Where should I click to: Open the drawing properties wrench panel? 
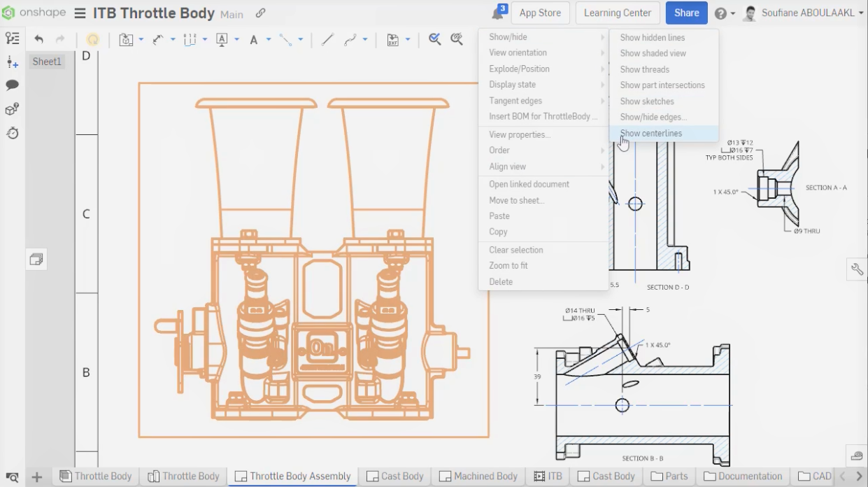pyautogui.click(x=857, y=269)
